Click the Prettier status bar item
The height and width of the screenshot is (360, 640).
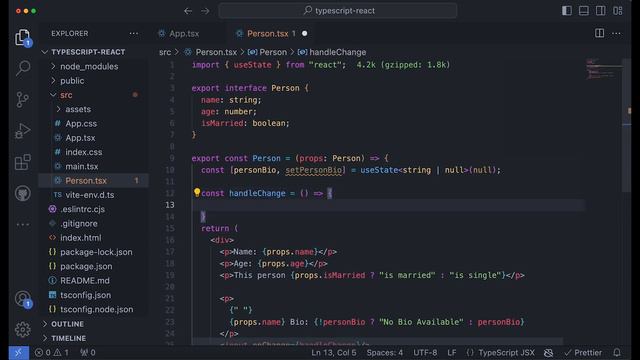(583, 353)
